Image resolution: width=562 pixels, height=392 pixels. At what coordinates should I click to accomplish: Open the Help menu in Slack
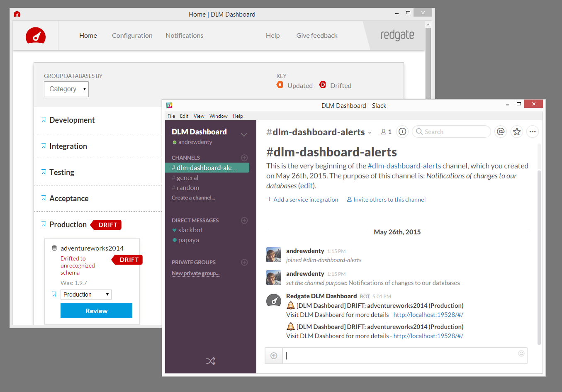coord(238,116)
